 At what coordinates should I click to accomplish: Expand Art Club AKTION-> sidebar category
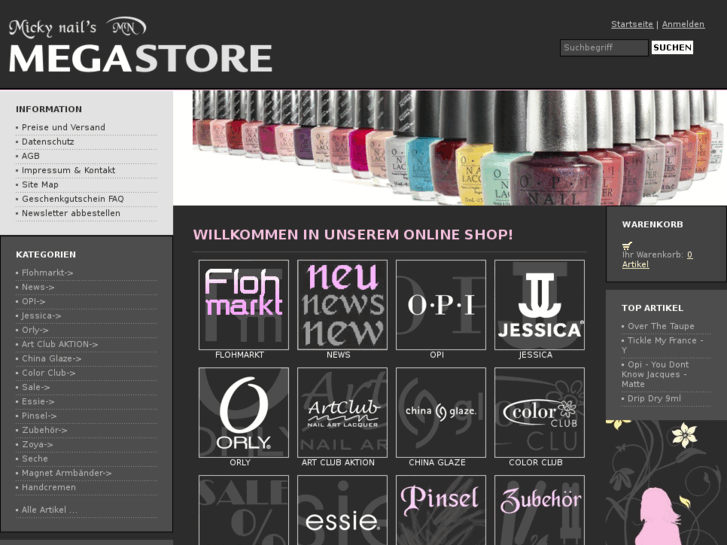[60, 344]
